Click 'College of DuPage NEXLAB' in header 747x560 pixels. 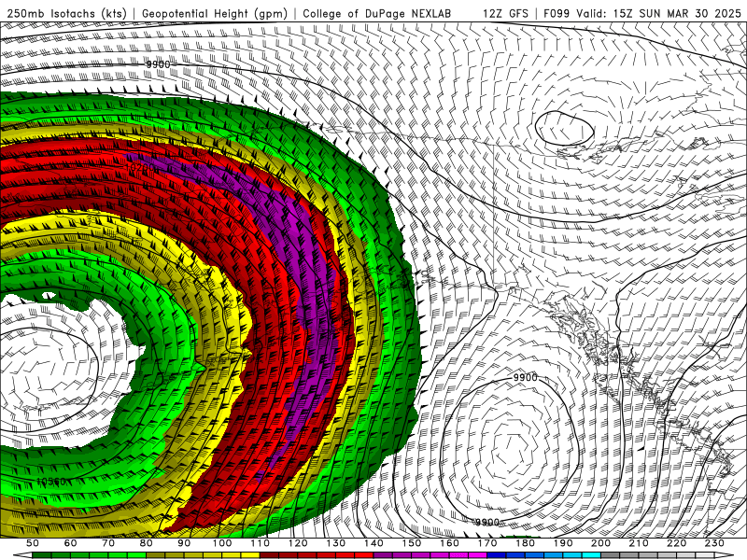coord(376,14)
